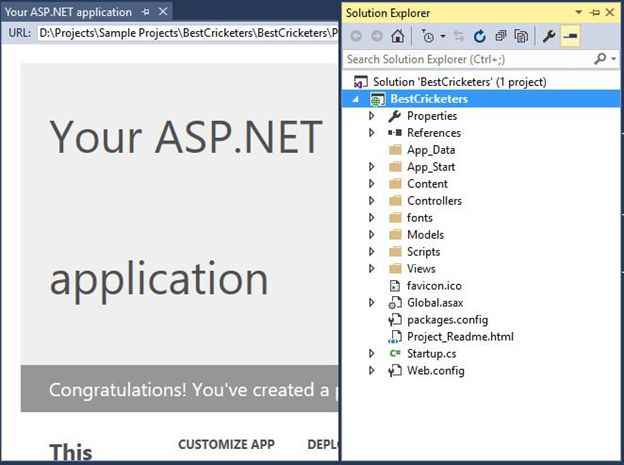
Task: Expand the Views folder
Action: coord(371,268)
